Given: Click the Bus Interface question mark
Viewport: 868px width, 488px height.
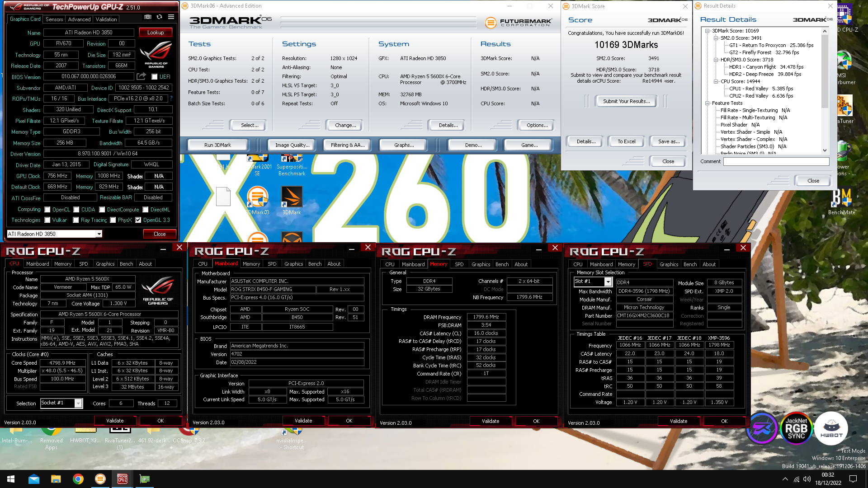Looking at the screenshot, I should [171, 99].
